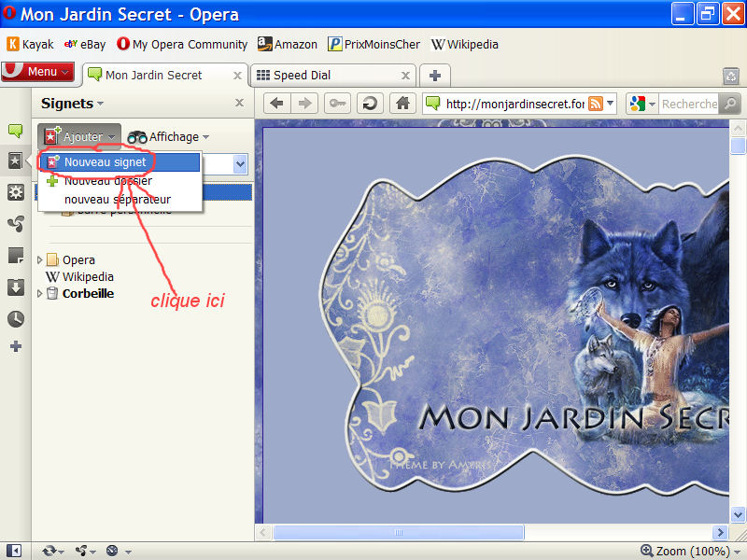
Task: Open the Zoom (100%) dropdown
Action: [691, 551]
